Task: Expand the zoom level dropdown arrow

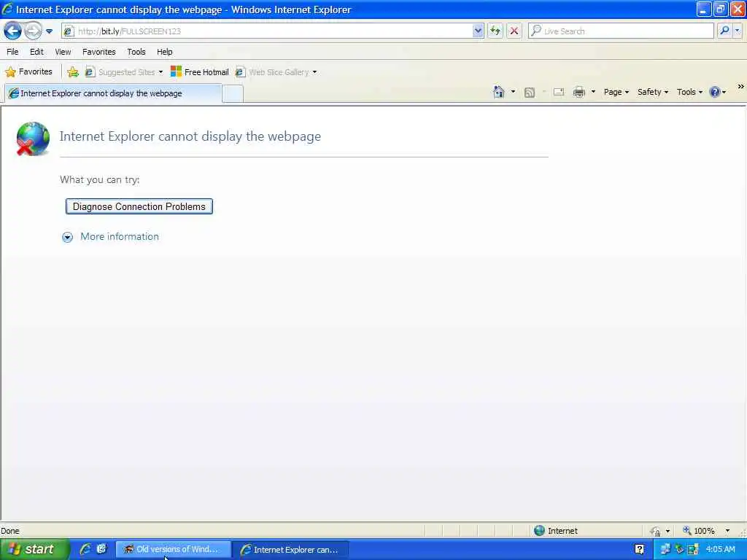Action: 727,531
